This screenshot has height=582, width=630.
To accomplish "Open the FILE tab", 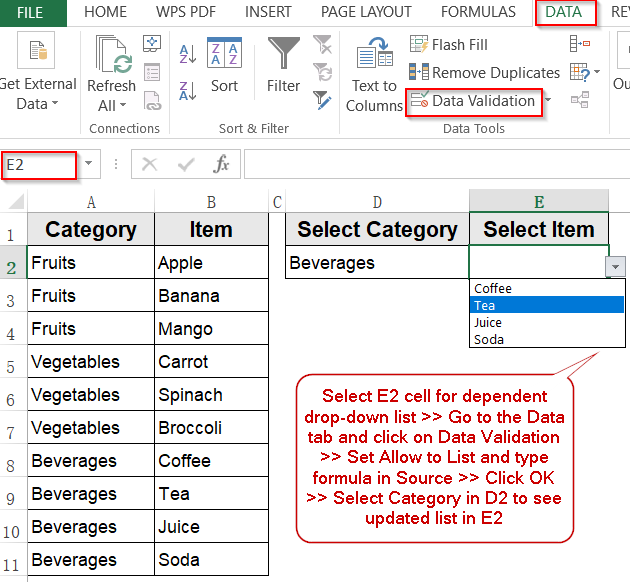I will click(30, 12).
